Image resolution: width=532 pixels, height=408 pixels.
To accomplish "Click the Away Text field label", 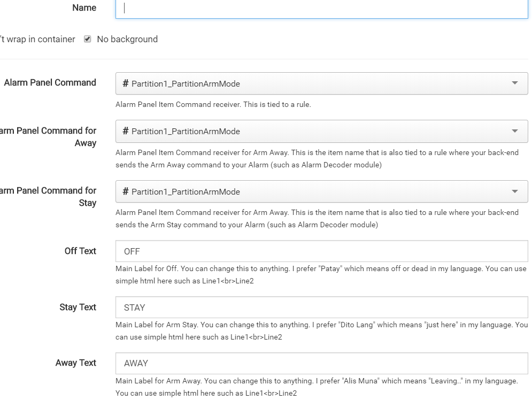I will 75,363.
